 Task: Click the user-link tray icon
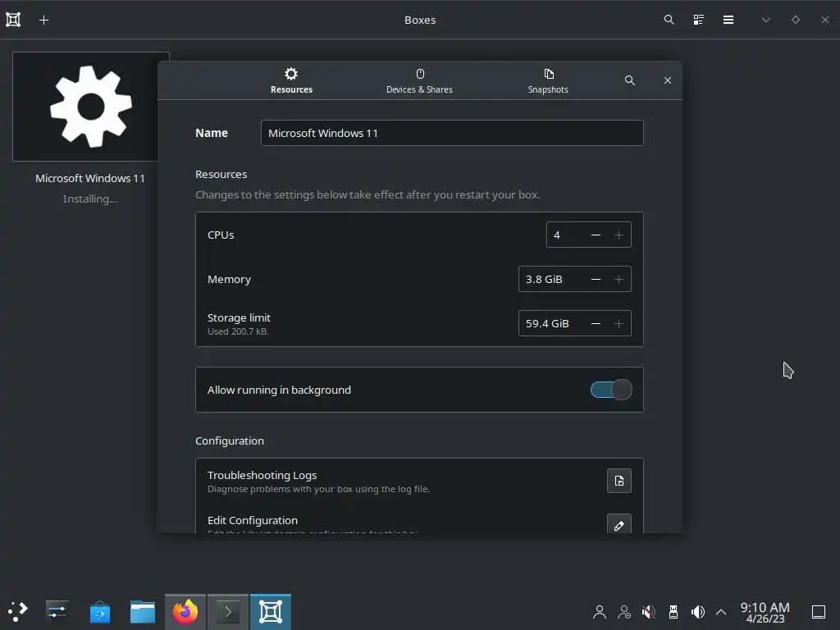[x=624, y=612]
